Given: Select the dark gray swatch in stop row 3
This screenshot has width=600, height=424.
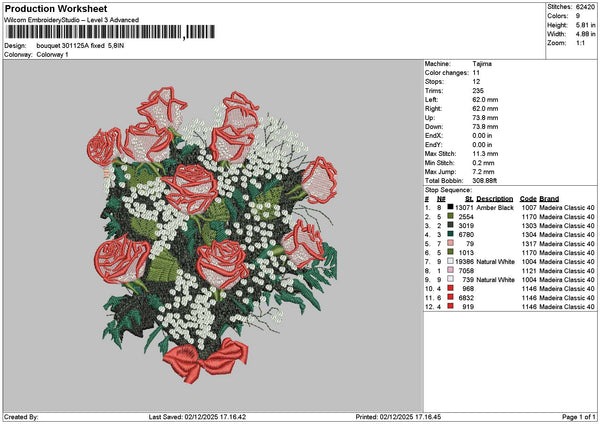Looking at the screenshot, I should [x=450, y=225].
